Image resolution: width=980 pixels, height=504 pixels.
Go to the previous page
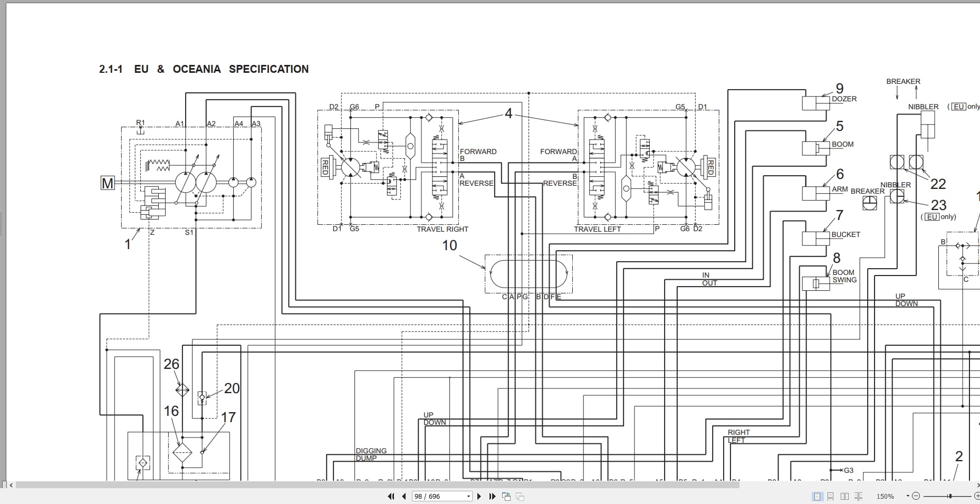404,496
